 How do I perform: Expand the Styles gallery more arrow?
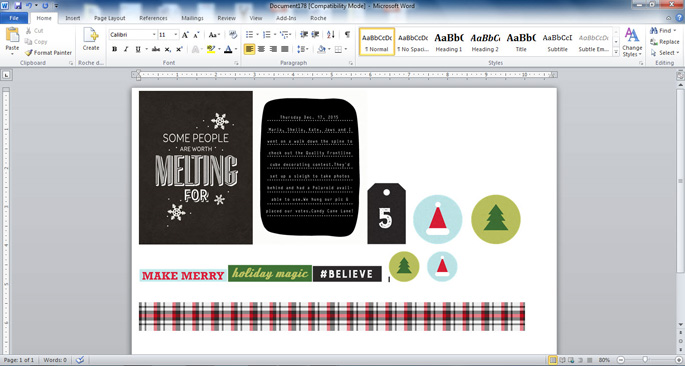tap(616, 52)
